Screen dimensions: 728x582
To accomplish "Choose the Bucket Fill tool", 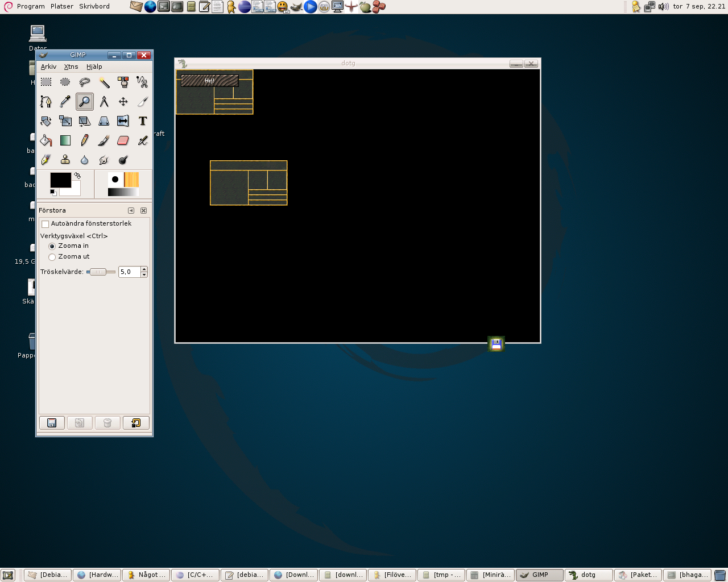I will (x=46, y=140).
